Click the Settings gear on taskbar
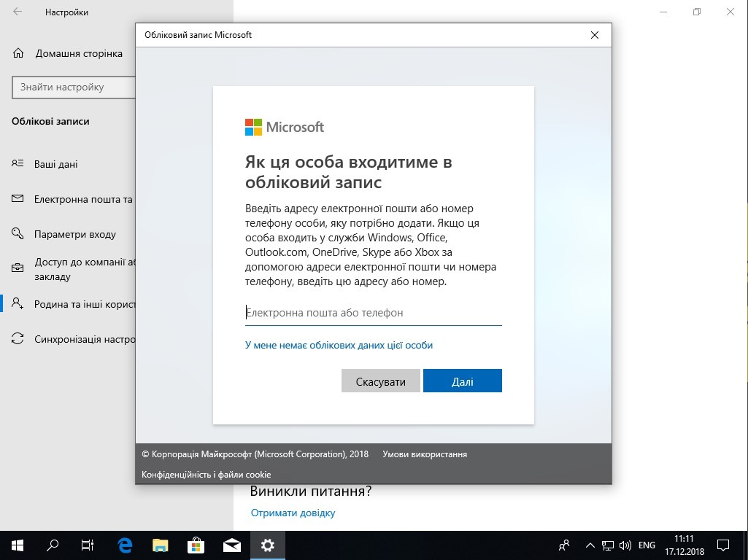This screenshot has width=748, height=560. (x=268, y=545)
